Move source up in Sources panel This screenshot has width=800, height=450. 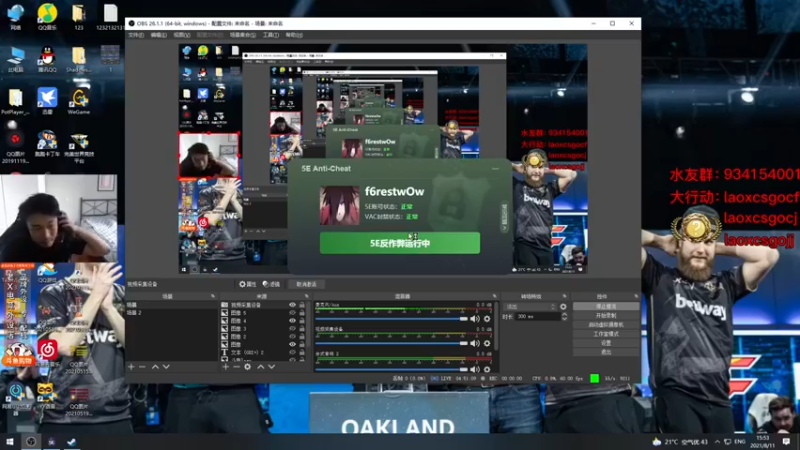coord(261,367)
